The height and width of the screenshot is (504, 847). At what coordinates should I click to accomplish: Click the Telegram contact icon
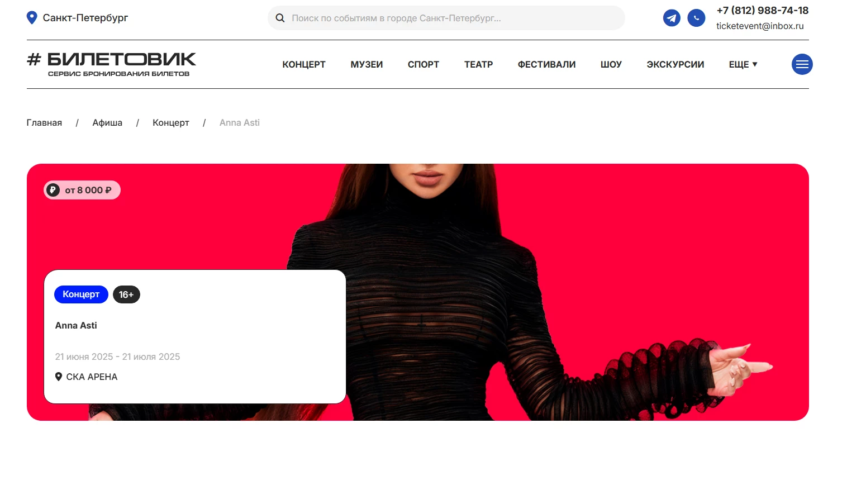click(672, 18)
